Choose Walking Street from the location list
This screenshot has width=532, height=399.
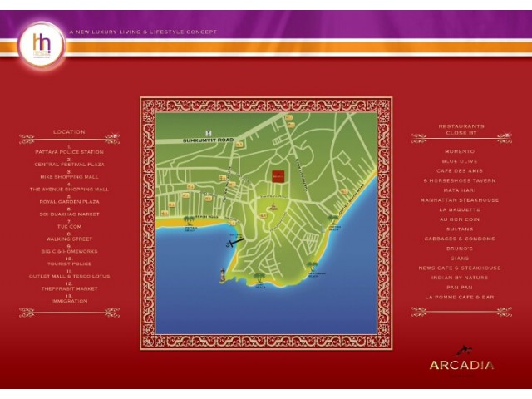(69, 239)
